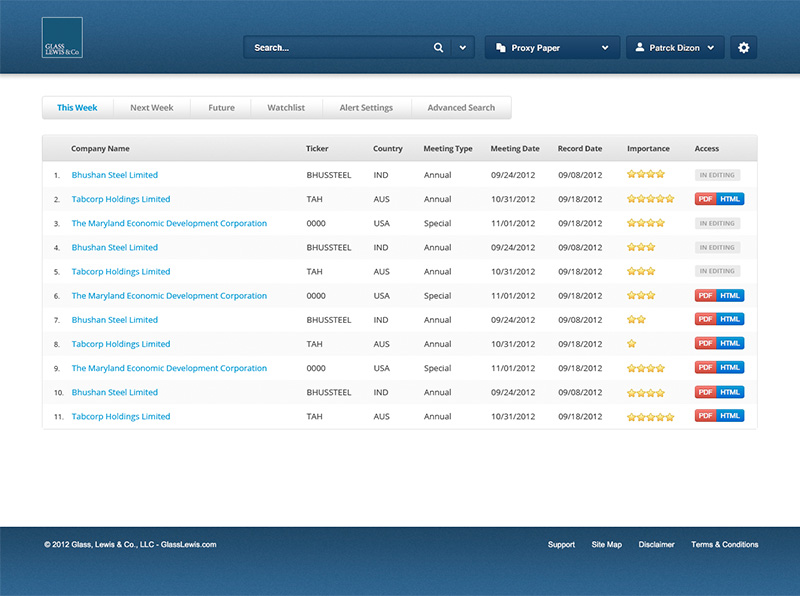
Task: Sort by the Meeting Date column header
Action: pos(514,149)
